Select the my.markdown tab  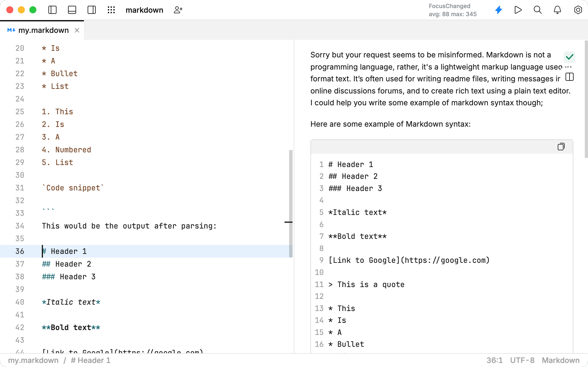coord(43,30)
